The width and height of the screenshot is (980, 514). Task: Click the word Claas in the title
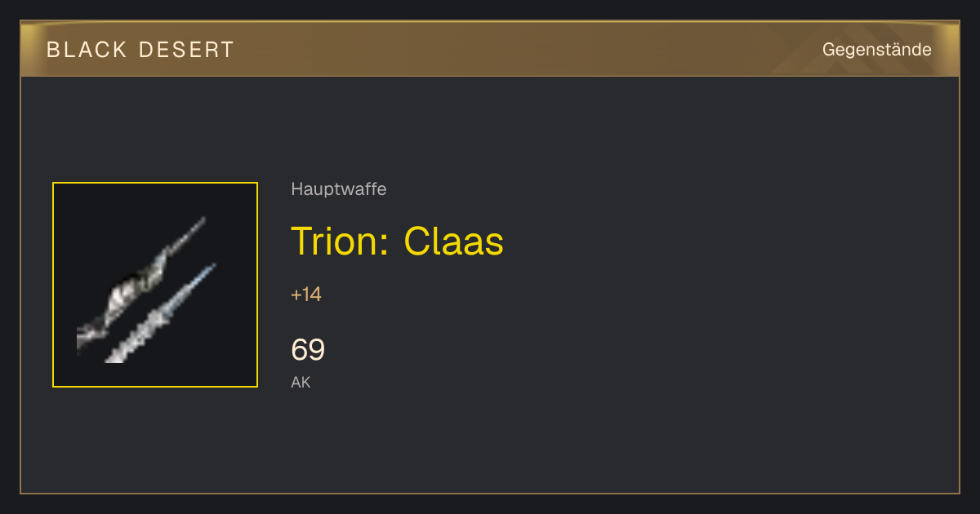tap(454, 241)
